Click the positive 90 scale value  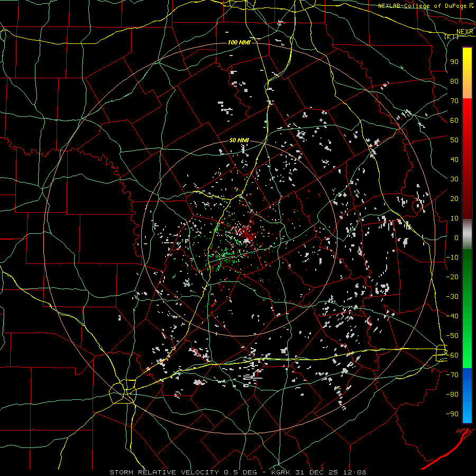point(454,62)
